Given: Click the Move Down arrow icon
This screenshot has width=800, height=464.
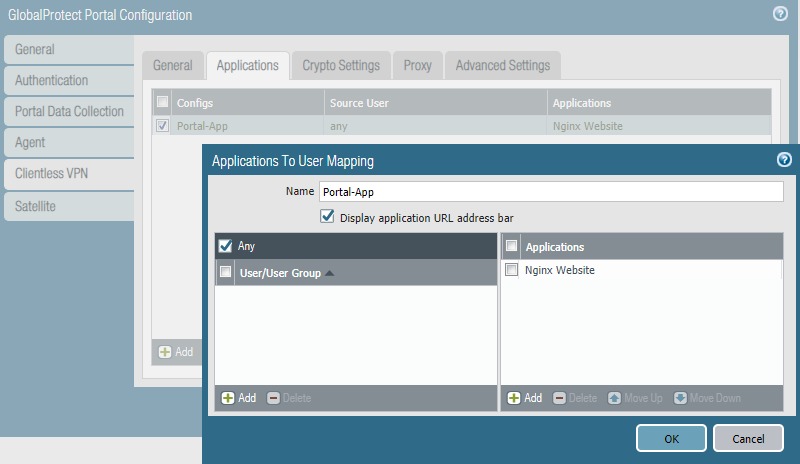Looking at the screenshot, I should [x=680, y=398].
